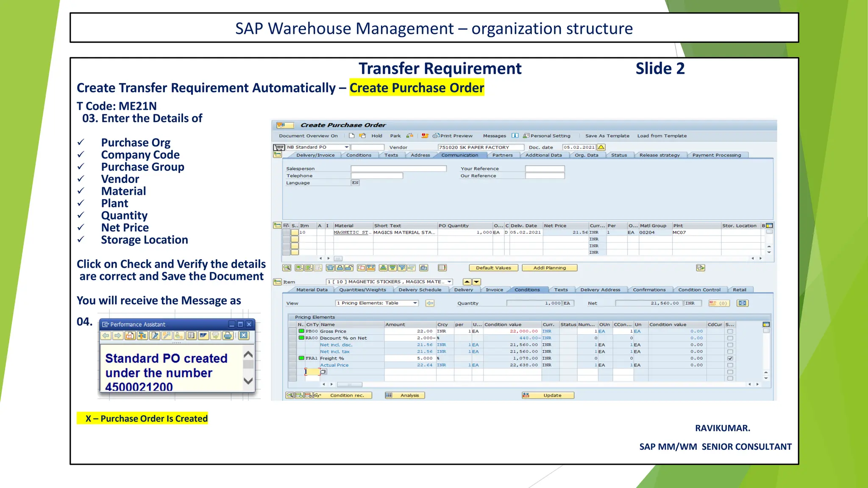Click edit documentation pencil icon in Performance Assistant
This screenshot has width=868, height=488.
pyautogui.click(x=155, y=335)
